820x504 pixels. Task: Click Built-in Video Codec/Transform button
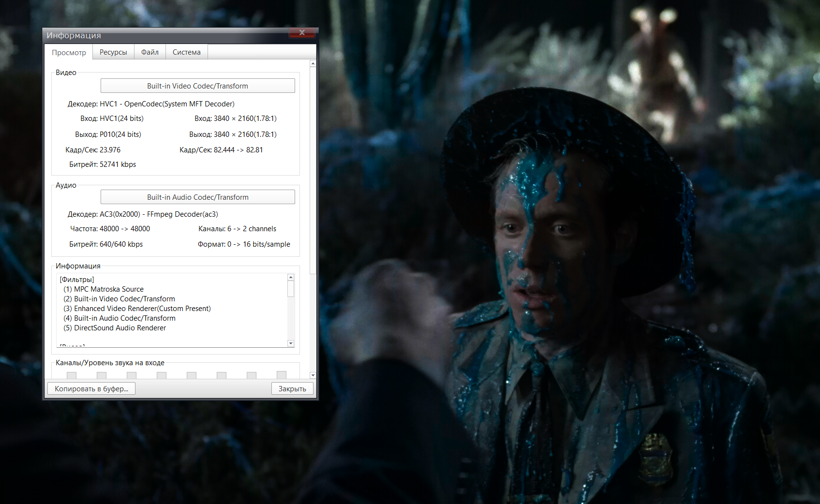(x=198, y=86)
